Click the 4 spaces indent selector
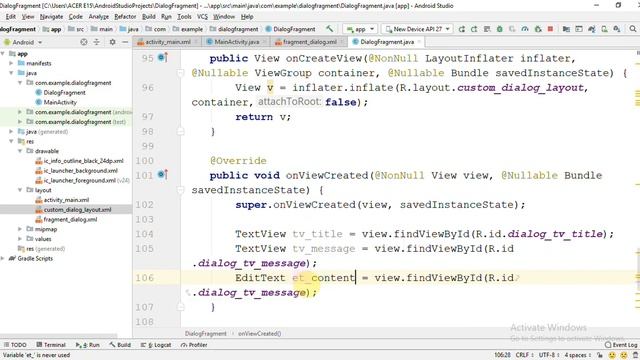 [577, 355]
